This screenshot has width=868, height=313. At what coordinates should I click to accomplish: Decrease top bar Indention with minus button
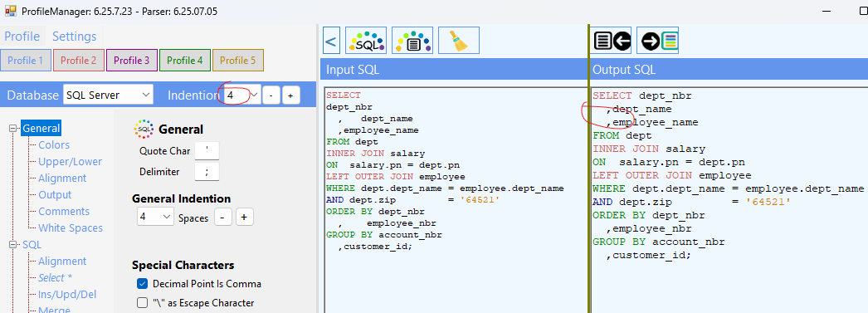point(271,95)
